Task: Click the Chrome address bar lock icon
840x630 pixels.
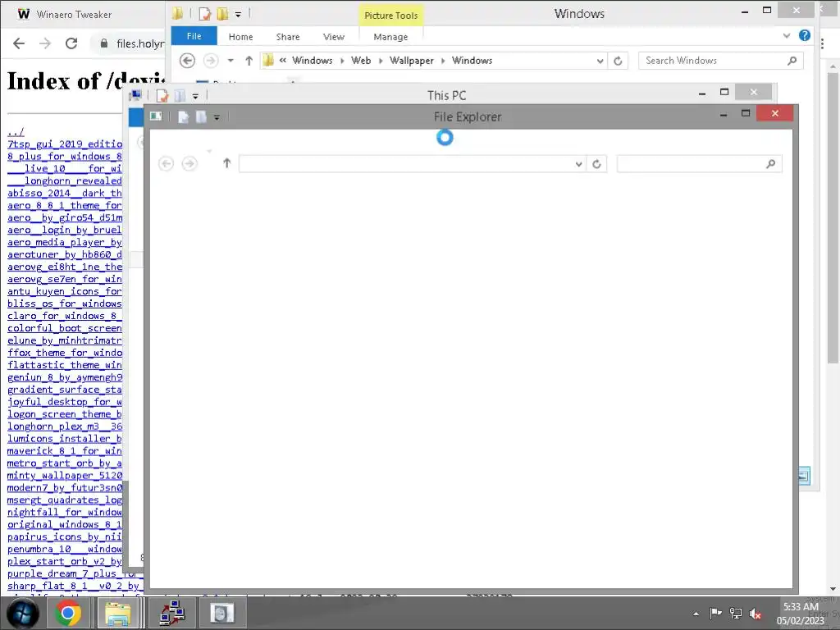Action: (104, 43)
